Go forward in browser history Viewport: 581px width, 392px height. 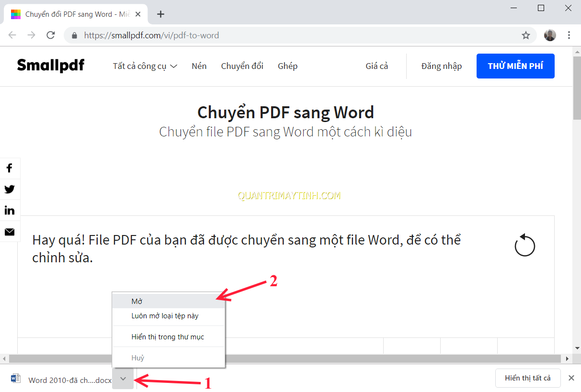pyautogui.click(x=32, y=35)
